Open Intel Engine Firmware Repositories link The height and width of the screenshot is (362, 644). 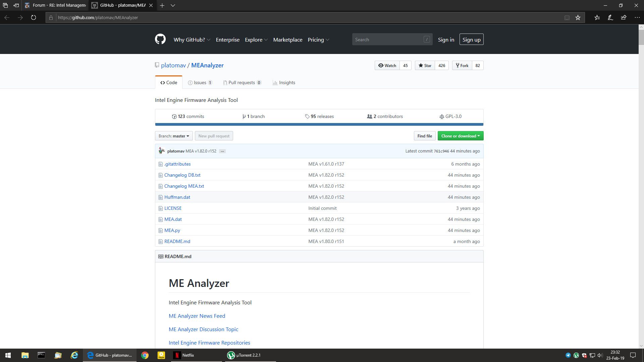(x=209, y=343)
